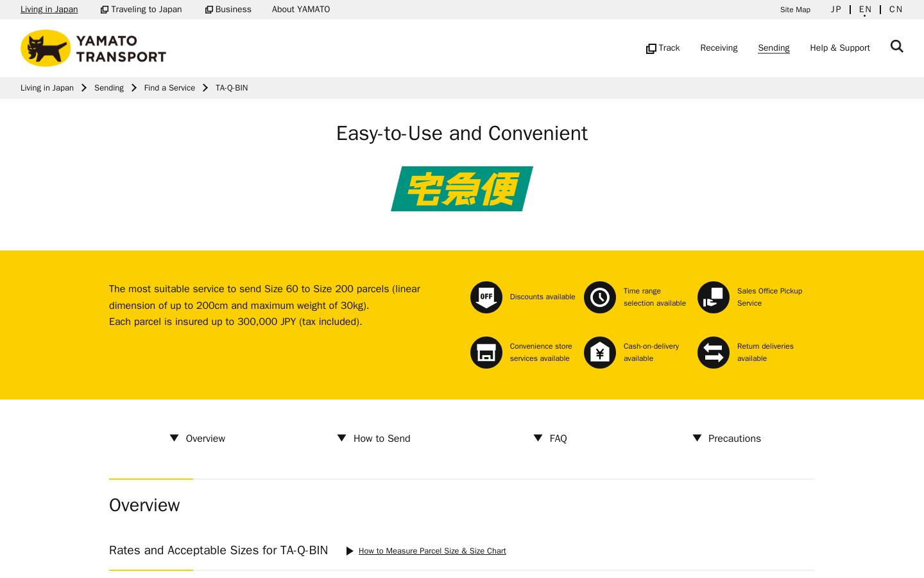Click the Sales Office Pickup Service icon
This screenshot has width=924, height=578.
pyautogui.click(x=714, y=297)
